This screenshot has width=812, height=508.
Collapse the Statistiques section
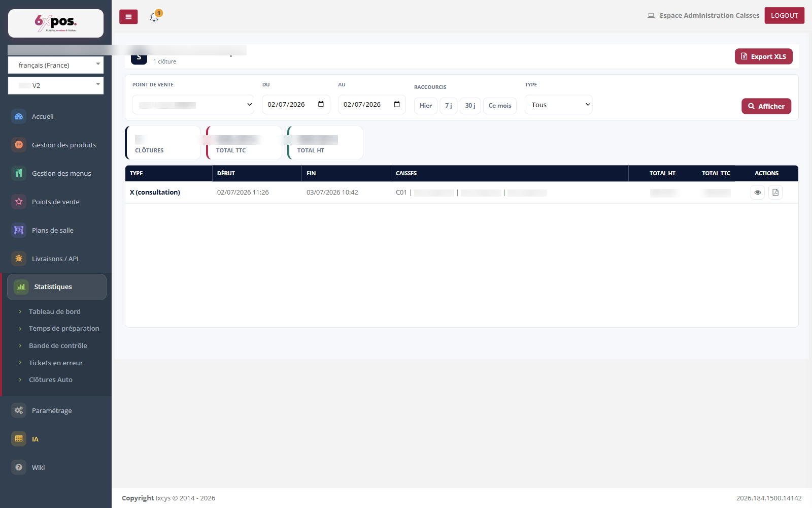click(57, 287)
